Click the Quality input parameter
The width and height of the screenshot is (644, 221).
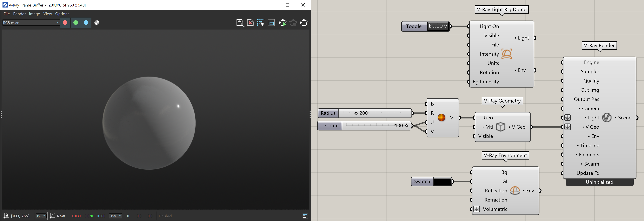click(x=591, y=81)
